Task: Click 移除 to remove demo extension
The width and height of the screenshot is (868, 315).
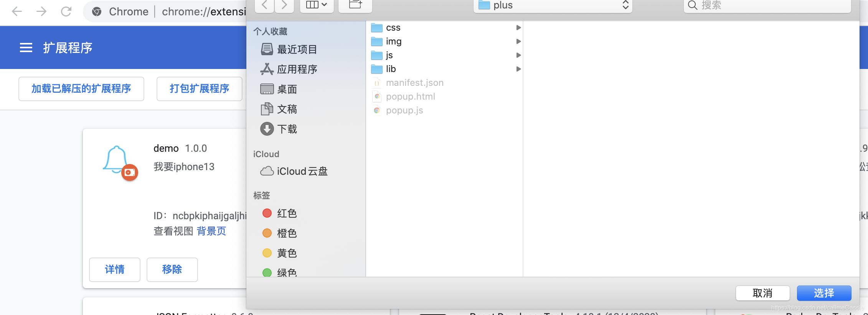Action: pos(172,270)
